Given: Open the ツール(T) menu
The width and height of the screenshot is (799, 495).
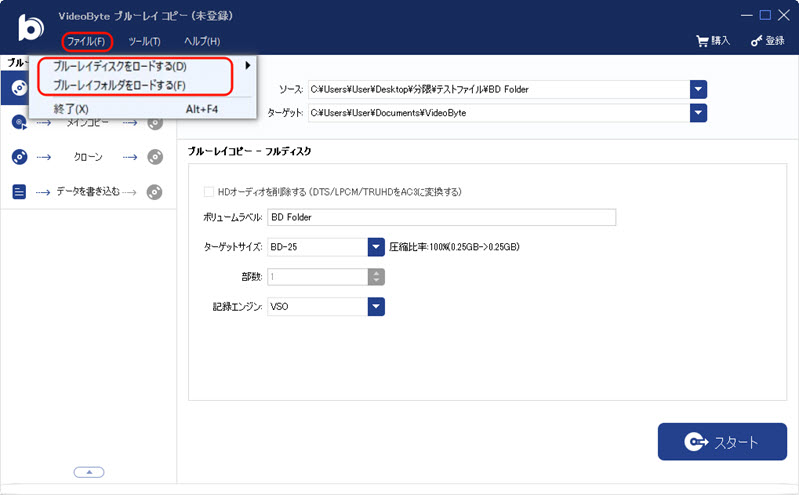Looking at the screenshot, I should [x=144, y=41].
